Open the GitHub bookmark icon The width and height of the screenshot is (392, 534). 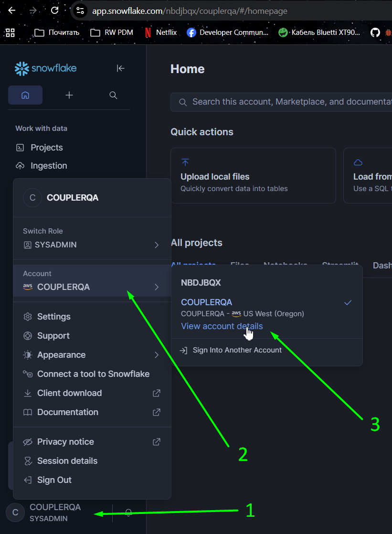[375, 32]
